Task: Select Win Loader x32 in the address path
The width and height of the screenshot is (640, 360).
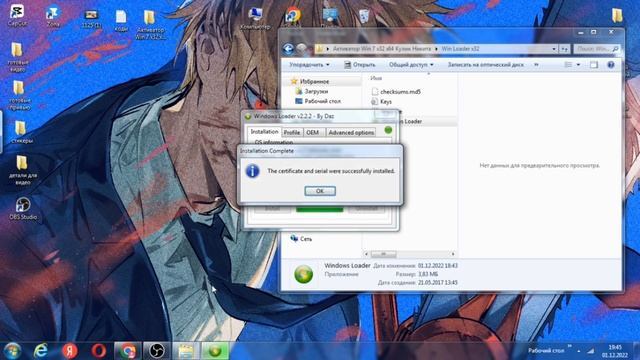Action: click(460, 49)
